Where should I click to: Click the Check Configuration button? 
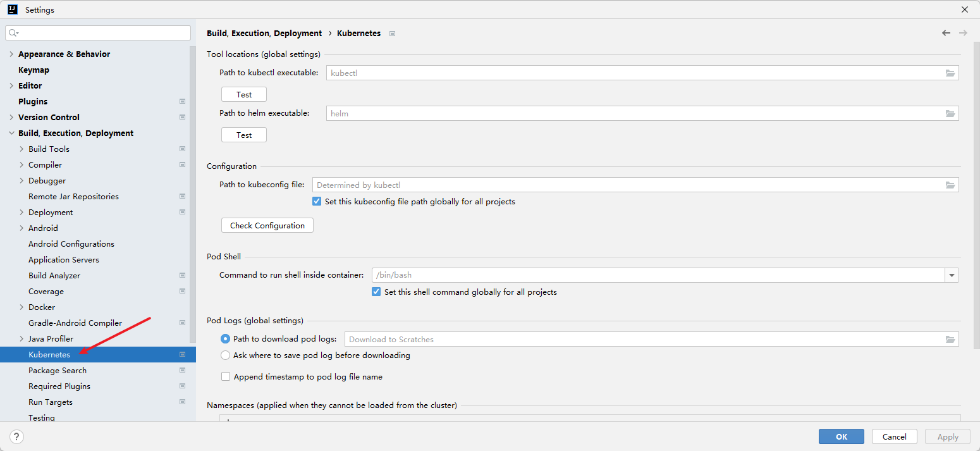[267, 225]
